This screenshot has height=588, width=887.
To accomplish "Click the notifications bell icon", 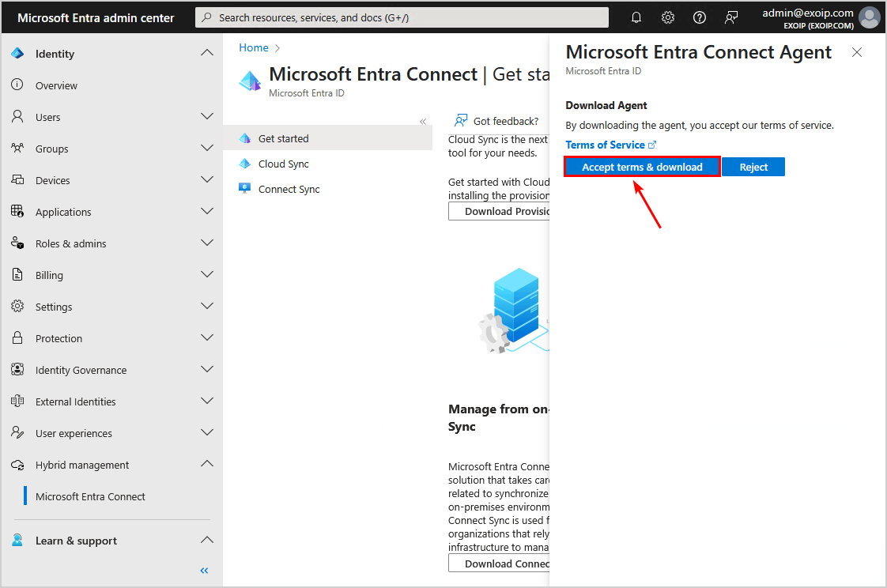I will coord(636,17).
